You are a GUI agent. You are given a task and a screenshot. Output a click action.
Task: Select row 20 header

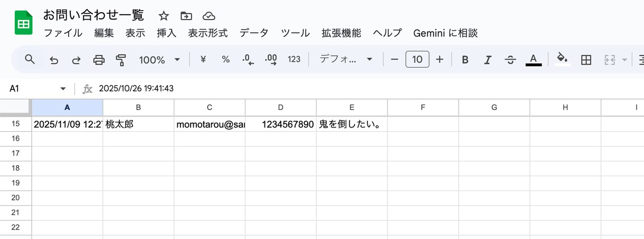pos(15,198)
